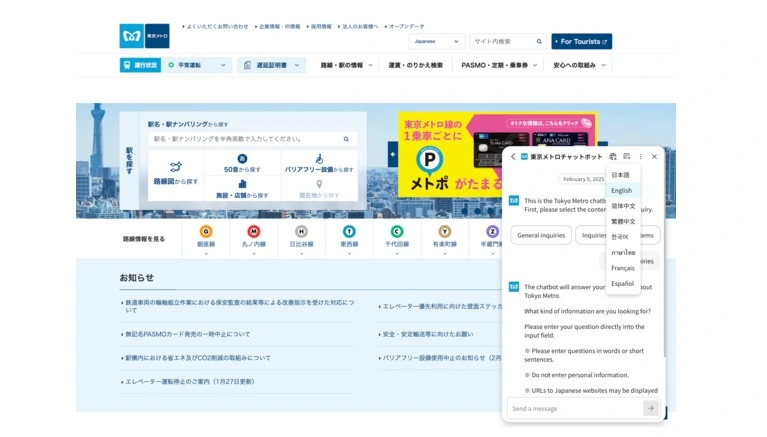
Task: Choose 简体中文 in chatbot language menu
Action: (x=623, y=206)
